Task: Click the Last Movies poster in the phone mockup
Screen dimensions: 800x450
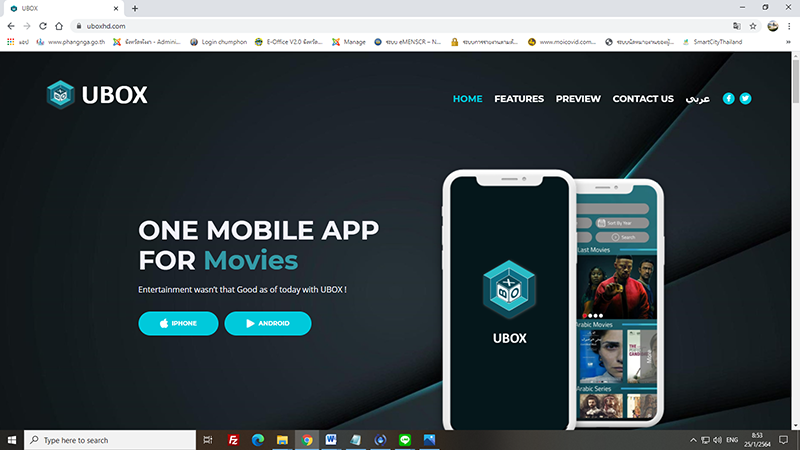Action: point(616,288)
